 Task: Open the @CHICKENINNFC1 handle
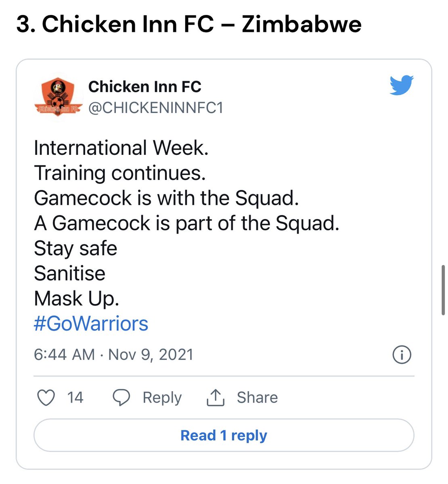click(156, 108)
